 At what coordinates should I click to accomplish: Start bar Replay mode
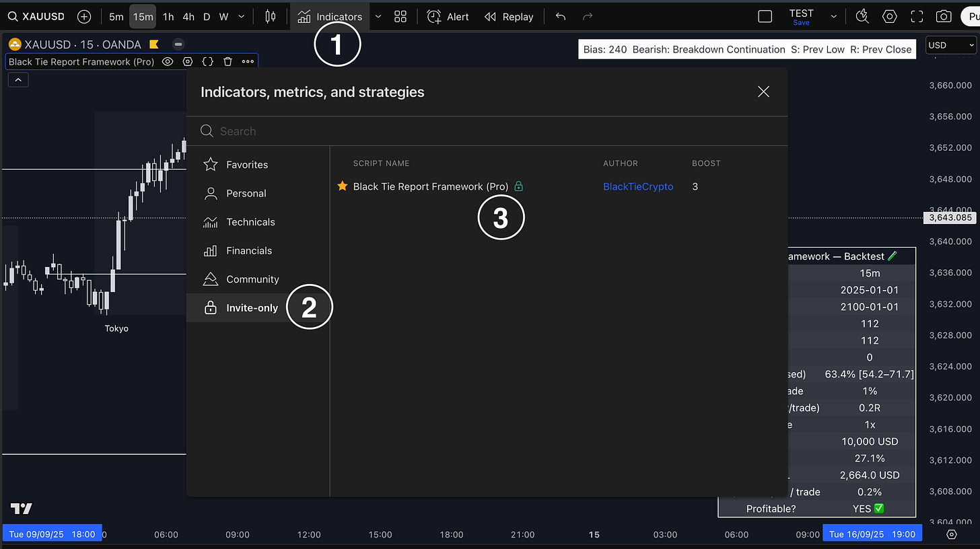point(509,17)
